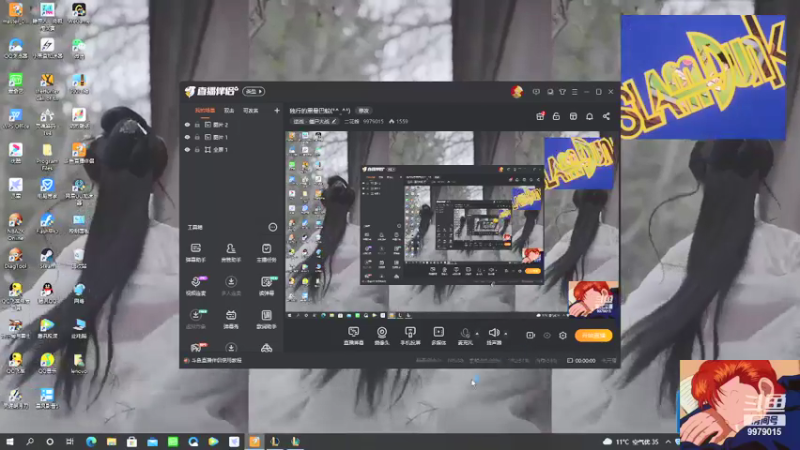This screenshot has width=800, height=450.
Task: Mute the speaker (扬声器) button
Action: 493,336
